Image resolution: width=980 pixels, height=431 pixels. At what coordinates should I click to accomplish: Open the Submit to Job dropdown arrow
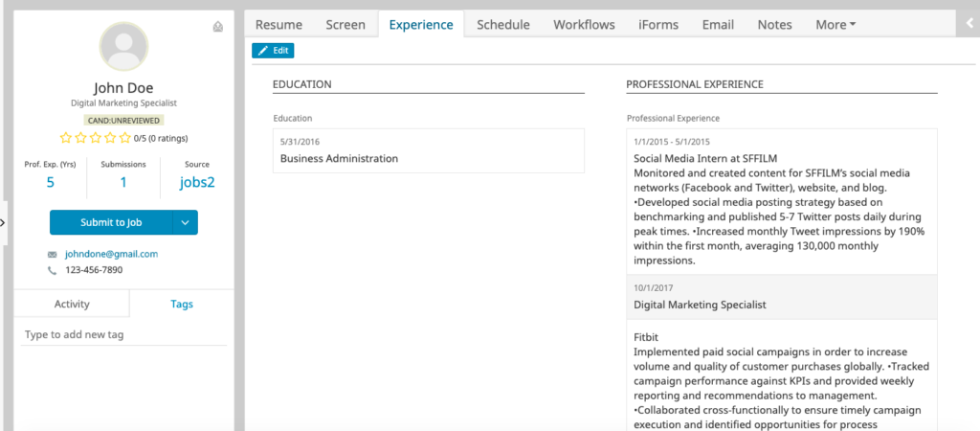tap(186, 223)
